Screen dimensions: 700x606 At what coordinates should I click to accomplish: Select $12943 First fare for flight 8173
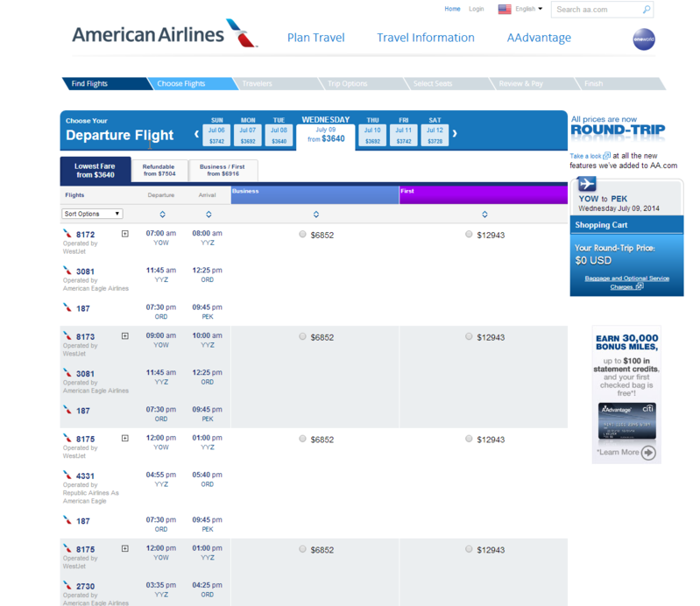470,336
